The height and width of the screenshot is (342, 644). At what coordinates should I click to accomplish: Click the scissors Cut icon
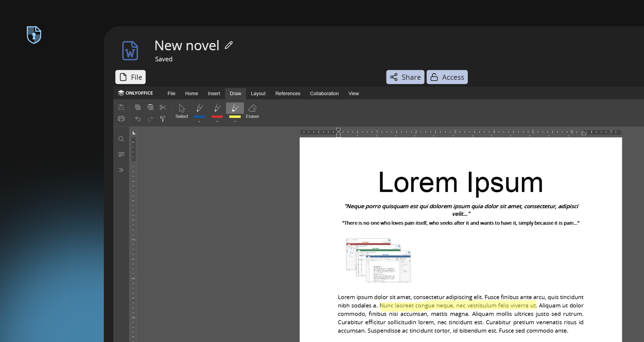point(163,107)
